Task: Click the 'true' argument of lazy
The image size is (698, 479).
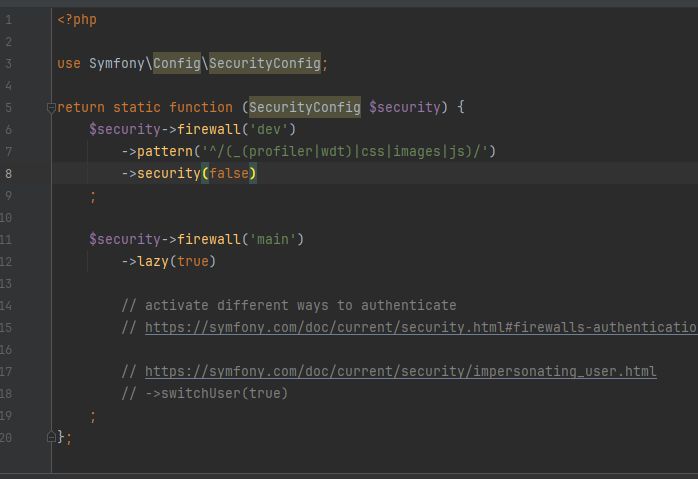Action: [x=193, y=261]
